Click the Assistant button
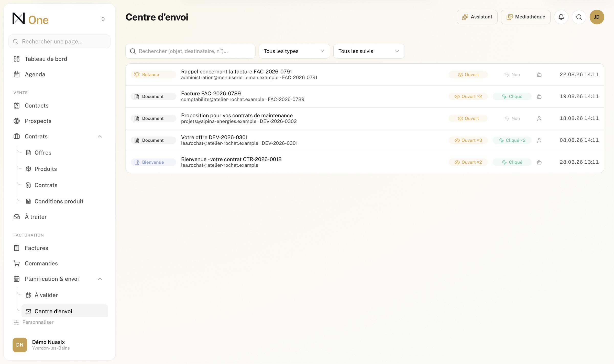 click(x=477, y=17)
